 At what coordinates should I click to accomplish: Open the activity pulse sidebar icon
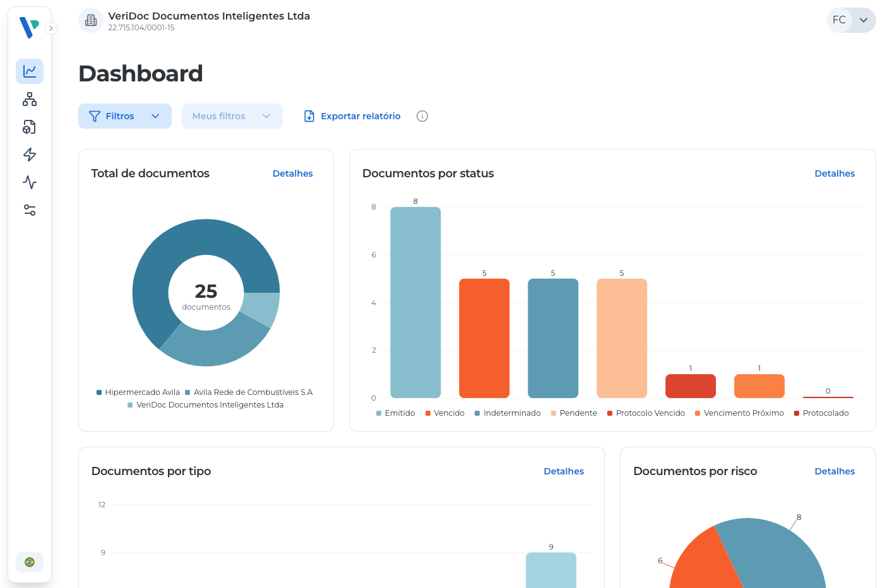tap(30, 182)
